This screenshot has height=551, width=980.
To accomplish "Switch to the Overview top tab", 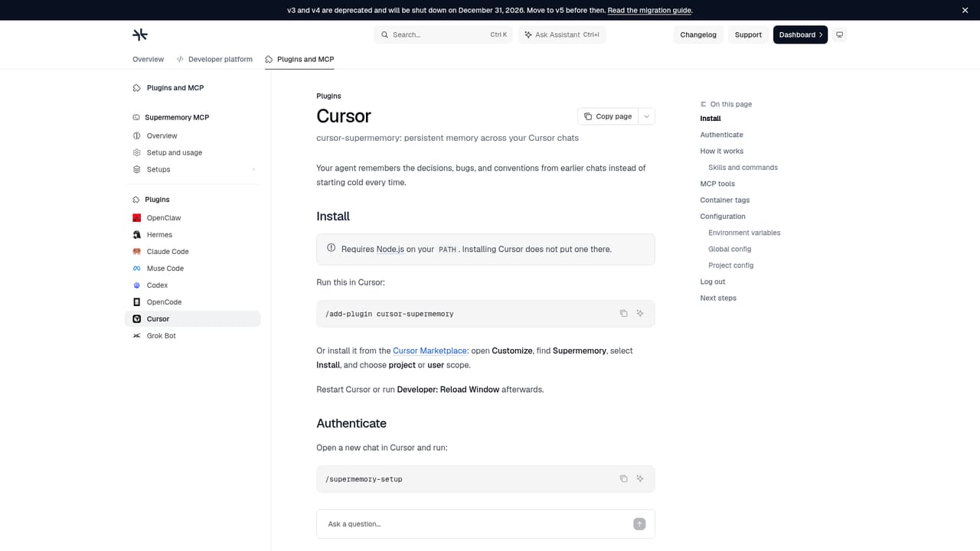I will pos(148,59).
